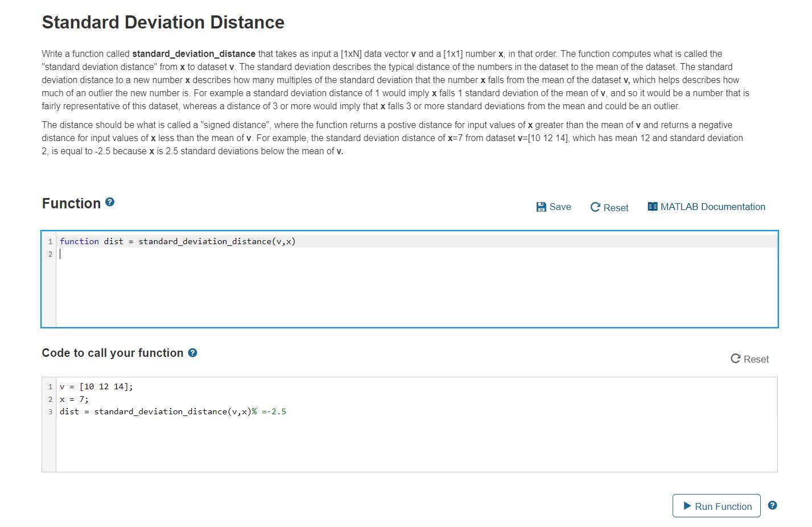Click the Save disk icon
Viewport: 812px width, 527px height.
pyautogui.click(x=541, y=207)
